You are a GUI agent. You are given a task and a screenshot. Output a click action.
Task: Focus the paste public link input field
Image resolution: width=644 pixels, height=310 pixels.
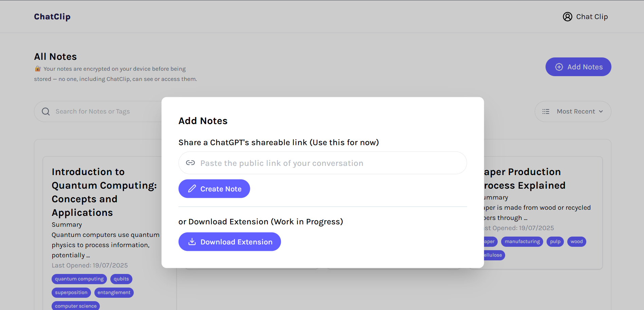coord(323,163)
